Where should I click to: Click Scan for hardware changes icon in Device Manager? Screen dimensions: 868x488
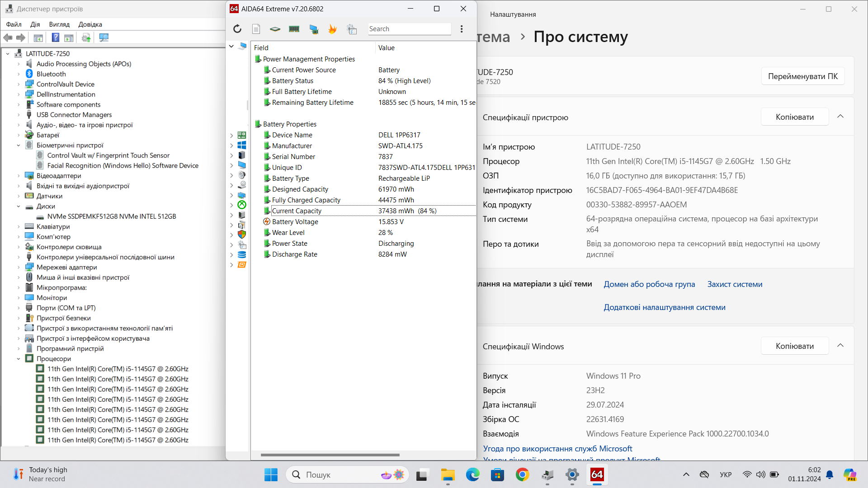click(x=104, y=38)
